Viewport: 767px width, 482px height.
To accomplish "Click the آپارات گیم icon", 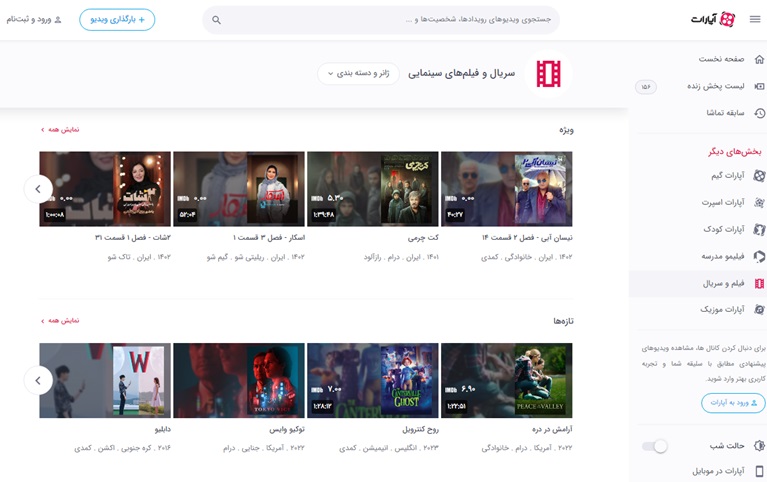I will 759,175.
